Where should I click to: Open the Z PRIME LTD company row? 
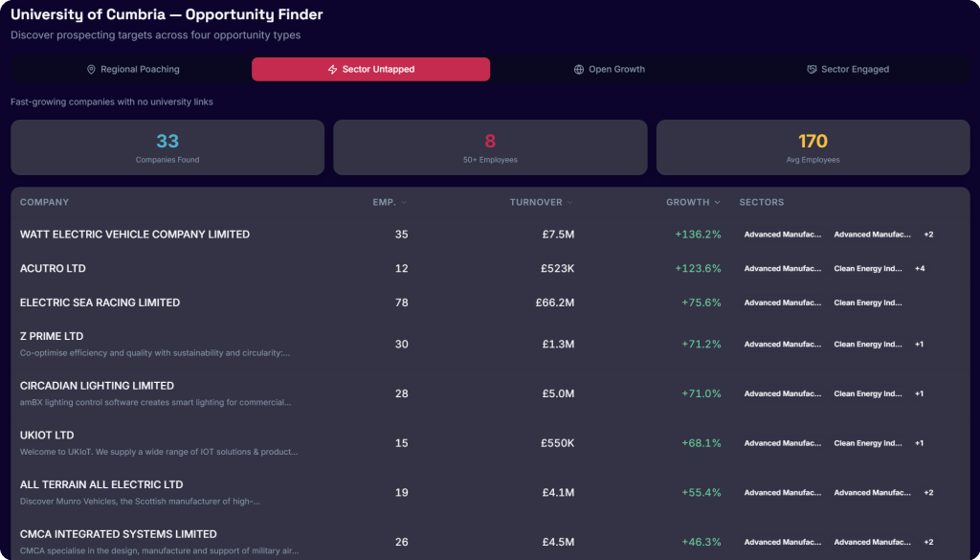click(490, 345)
